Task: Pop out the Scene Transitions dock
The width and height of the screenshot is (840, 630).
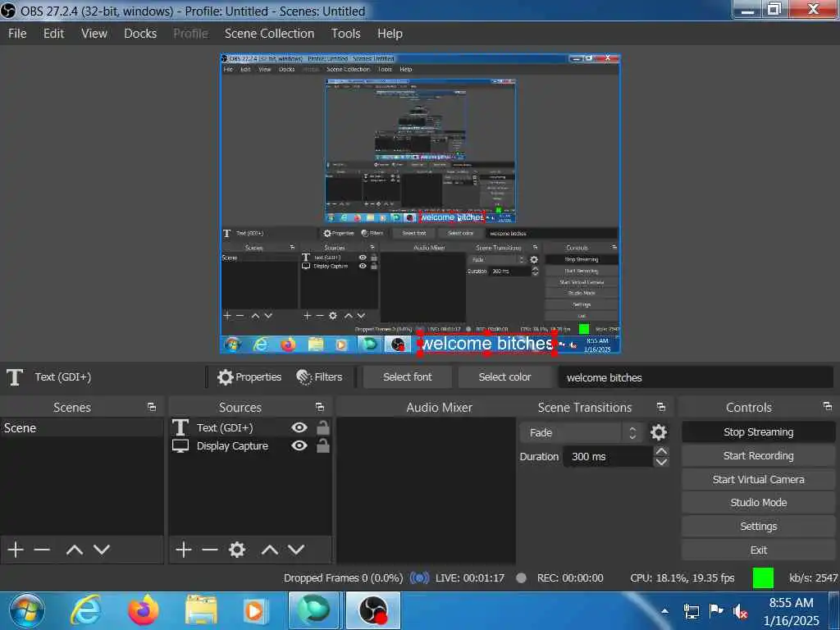Action: pos(661,407)
